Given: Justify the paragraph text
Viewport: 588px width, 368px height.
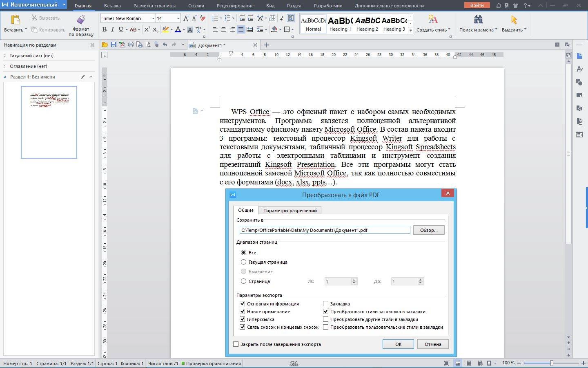Looking at the screenshot, I should point(241,29).
